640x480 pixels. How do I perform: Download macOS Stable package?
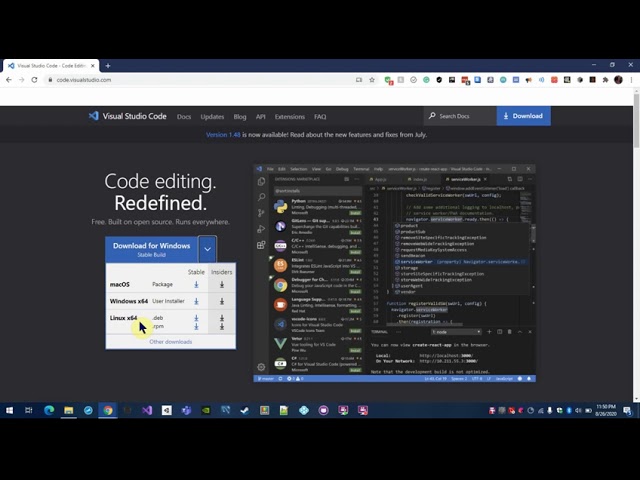coord(196,284)
